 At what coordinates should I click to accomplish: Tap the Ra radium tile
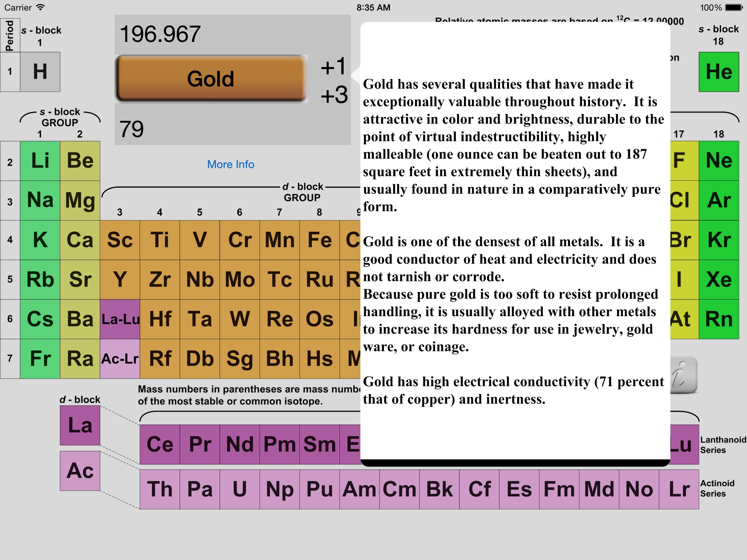pos(80,359)
